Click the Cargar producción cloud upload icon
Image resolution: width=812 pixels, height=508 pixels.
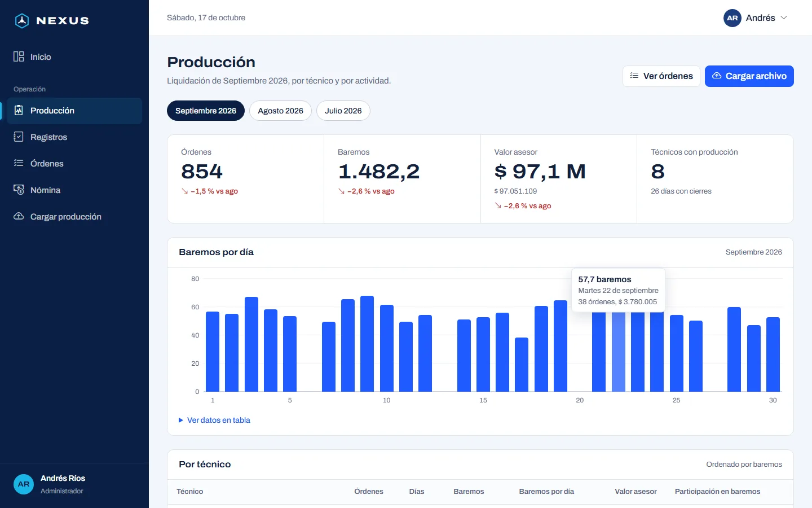coord(19,216)
